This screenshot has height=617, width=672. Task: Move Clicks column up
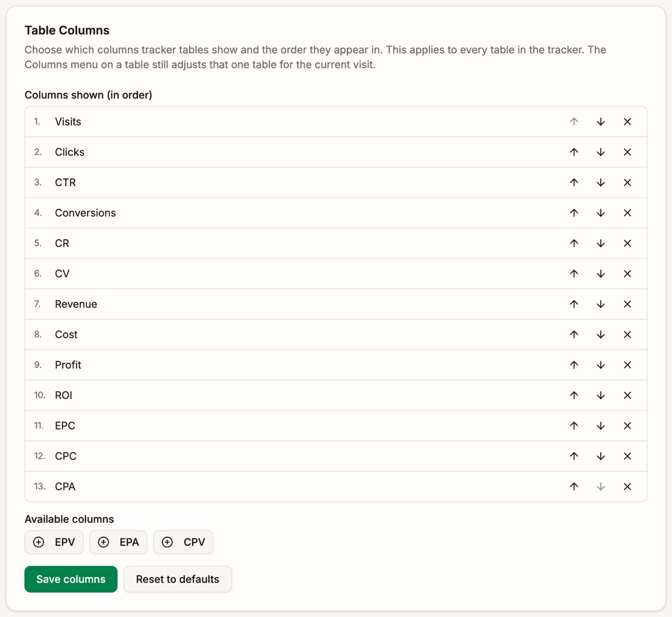[574, 152]
